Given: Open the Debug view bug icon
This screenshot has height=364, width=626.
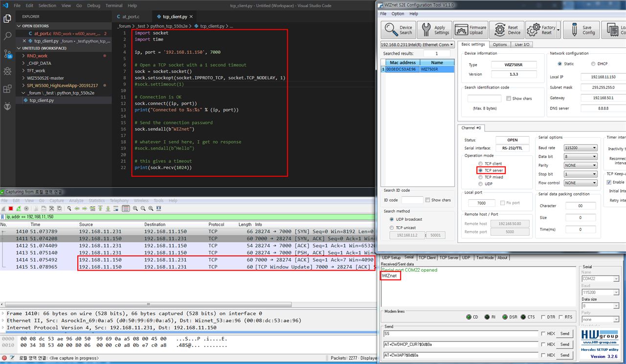Looking at the screenshot, I should tap(7, 71).
